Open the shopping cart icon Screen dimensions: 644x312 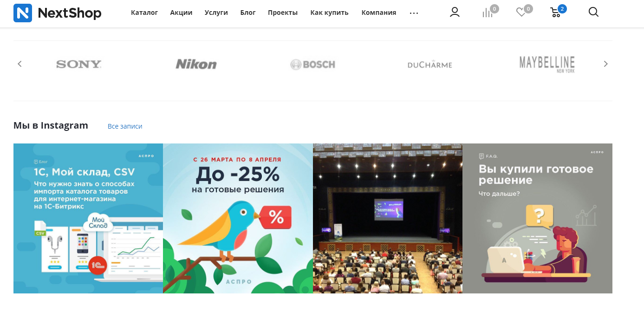[555, 13]
